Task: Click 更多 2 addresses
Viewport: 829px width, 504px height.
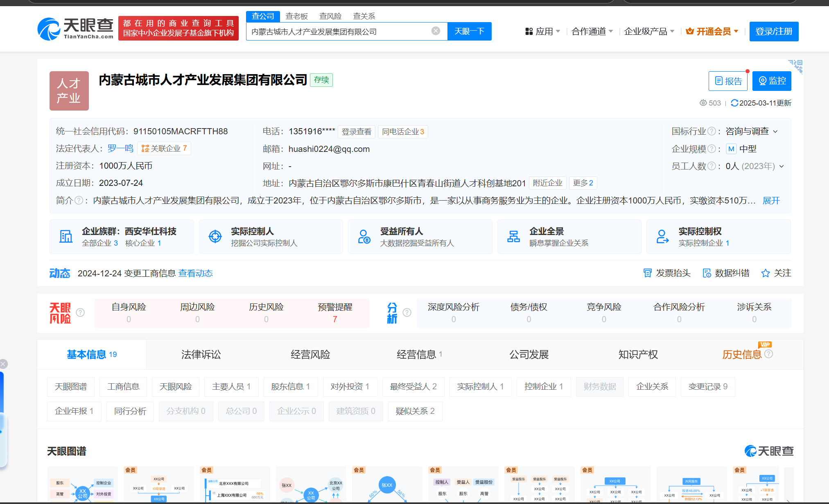Action: pyautogui.click(x=583, y=183)
